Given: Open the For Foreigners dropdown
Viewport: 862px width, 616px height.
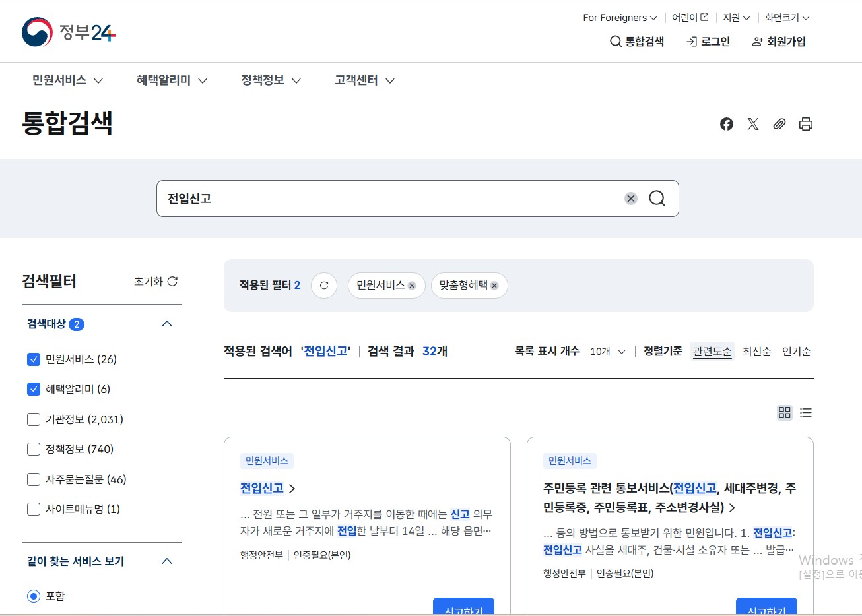Looking at the screenshot, I should point(618,18).
